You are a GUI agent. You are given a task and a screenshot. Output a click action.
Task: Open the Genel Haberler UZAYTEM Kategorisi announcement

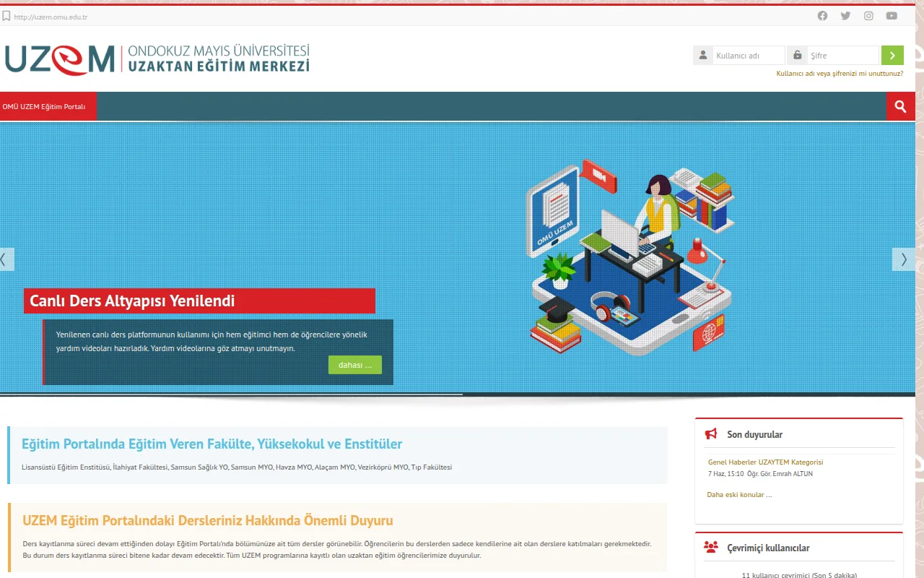click(x=765, y=462)
